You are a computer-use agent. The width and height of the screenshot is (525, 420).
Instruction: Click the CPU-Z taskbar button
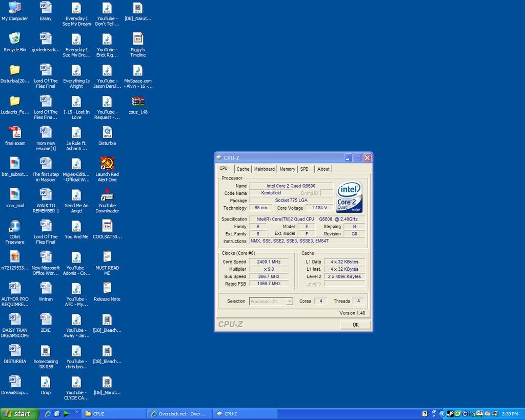(245, 414)
